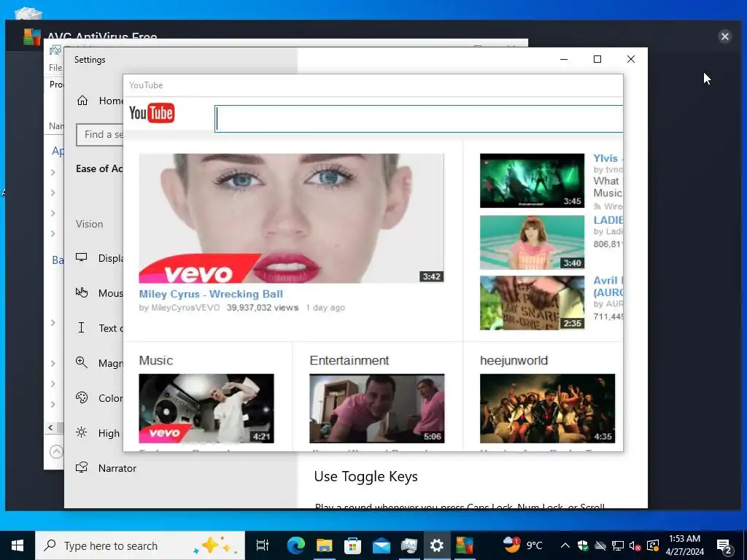Click the AVG logo in AVG AntiVirus window
747x560 pixels.
pyautogui.click(x=32, y=37)
